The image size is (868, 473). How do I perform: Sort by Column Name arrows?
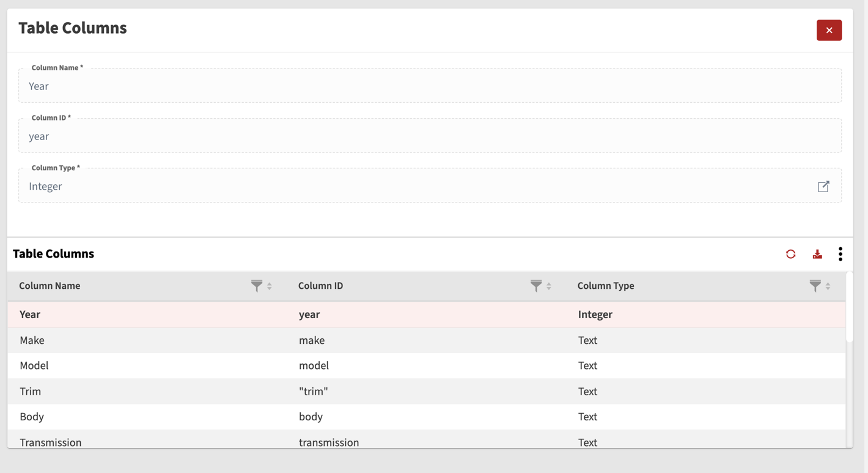coord(270,286)
